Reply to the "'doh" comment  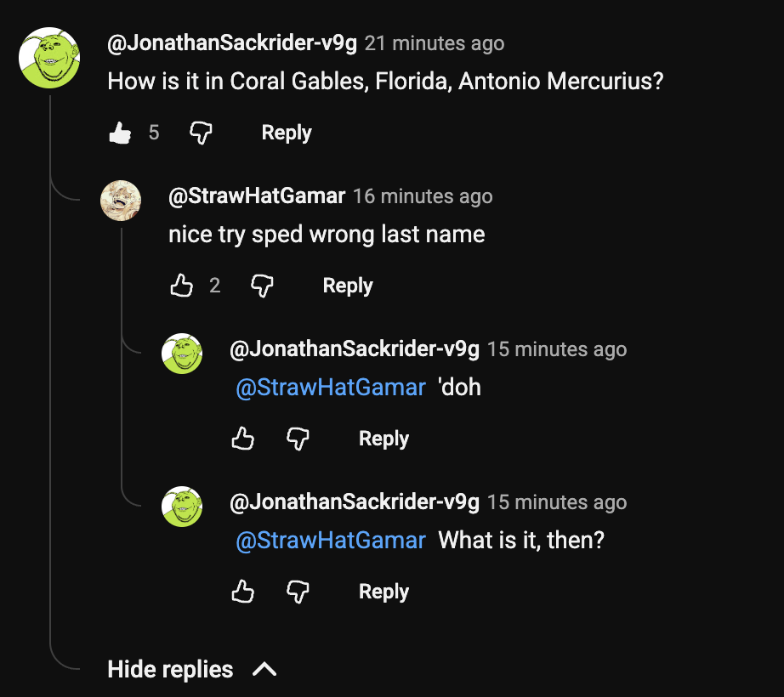coord(383,439)
